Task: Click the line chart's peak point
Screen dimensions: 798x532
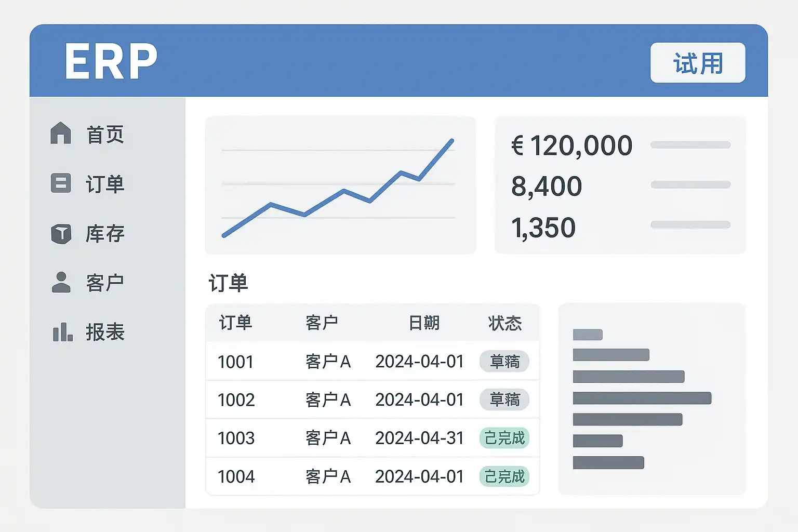Action: click(x=451, y=140)
